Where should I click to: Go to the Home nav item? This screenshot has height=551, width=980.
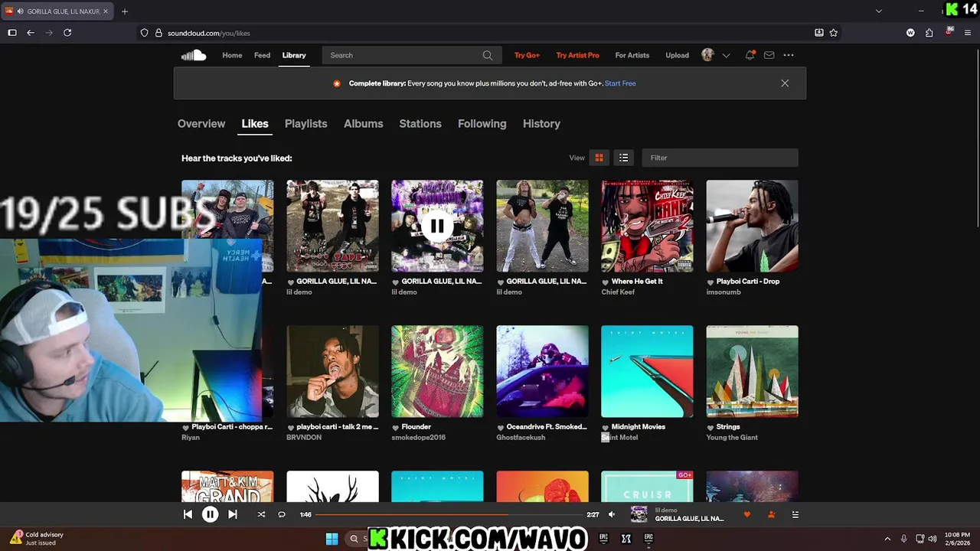232,55
